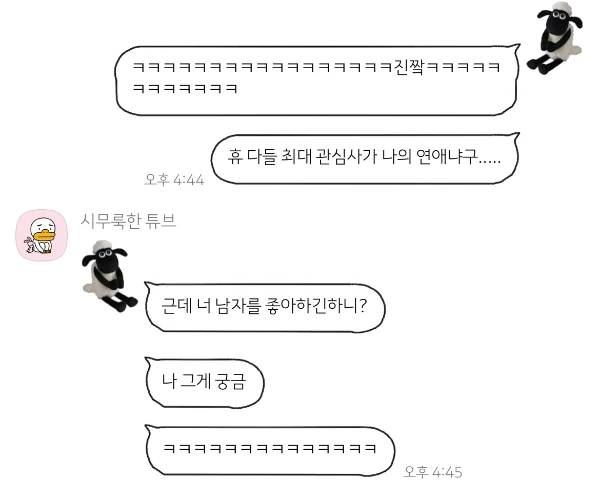The width and height of the screenshot is (600, 501).
Task: Open 시무룩한 튜브's duck profile picture
Action: [41, 235]
